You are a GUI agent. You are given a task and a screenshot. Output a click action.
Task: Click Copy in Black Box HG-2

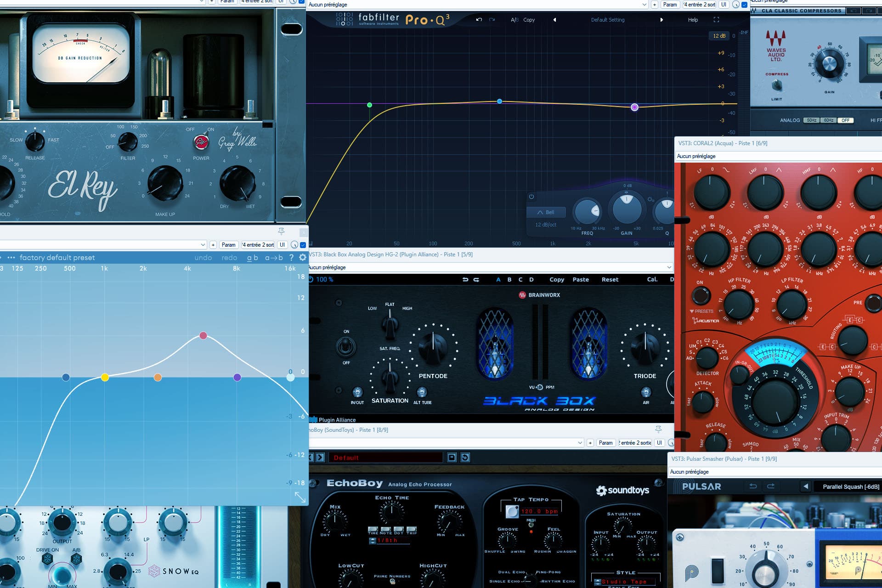[x=557, y=279]
